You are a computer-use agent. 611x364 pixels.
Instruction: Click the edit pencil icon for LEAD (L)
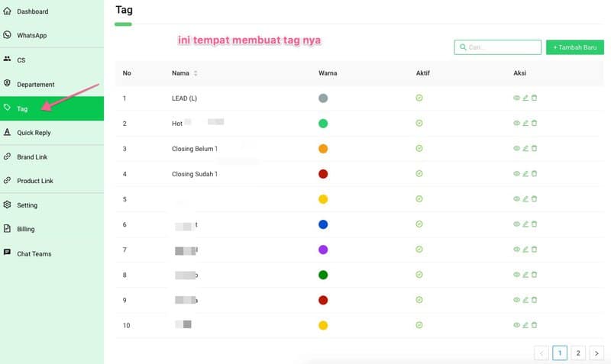click(x=525, y=98)
